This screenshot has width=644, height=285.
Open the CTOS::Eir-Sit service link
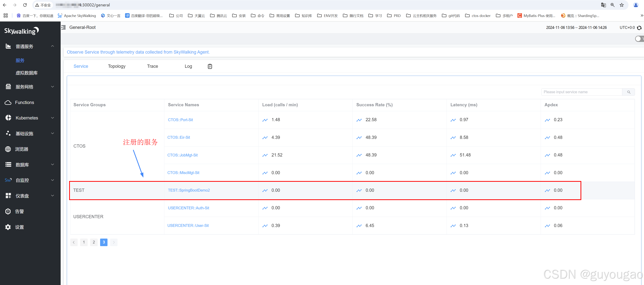(179, 137)
